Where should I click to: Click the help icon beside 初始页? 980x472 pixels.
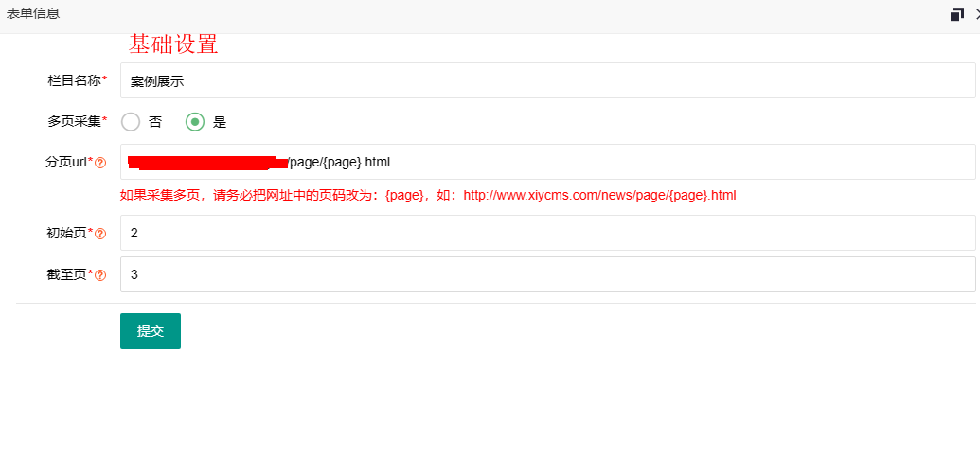click(x=100, y=234)
